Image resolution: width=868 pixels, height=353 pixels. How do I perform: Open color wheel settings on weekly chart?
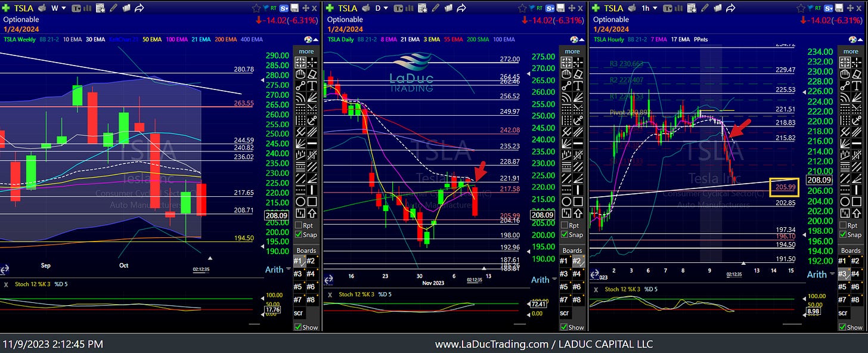click(309, 39)
